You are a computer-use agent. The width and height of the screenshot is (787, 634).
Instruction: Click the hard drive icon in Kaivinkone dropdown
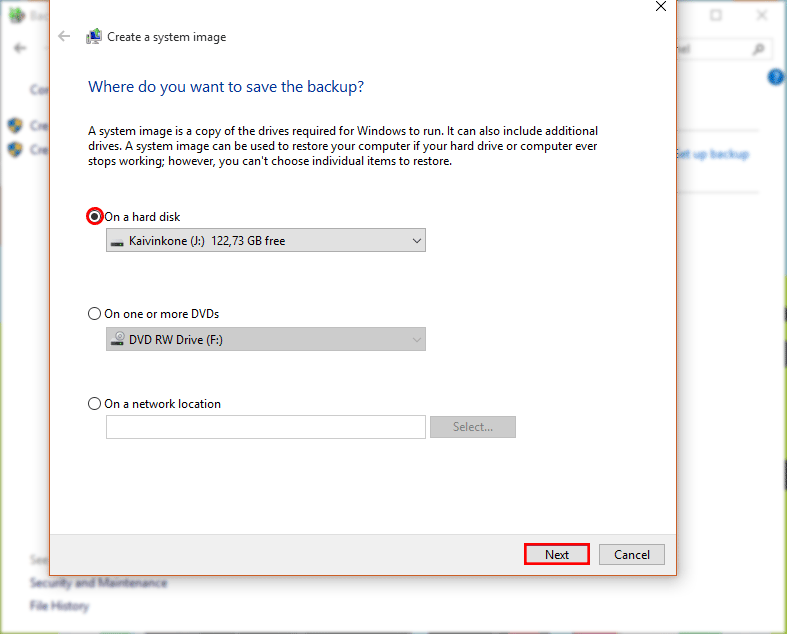[118, 241]
